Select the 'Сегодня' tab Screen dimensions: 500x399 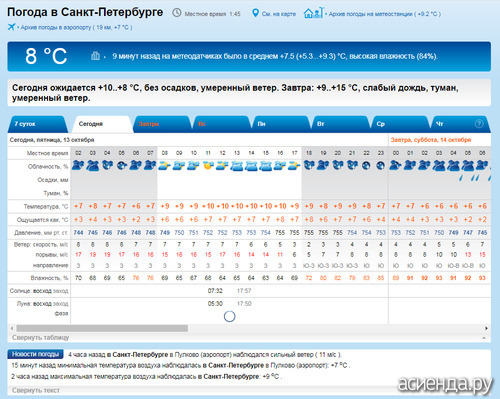(103, 124)
